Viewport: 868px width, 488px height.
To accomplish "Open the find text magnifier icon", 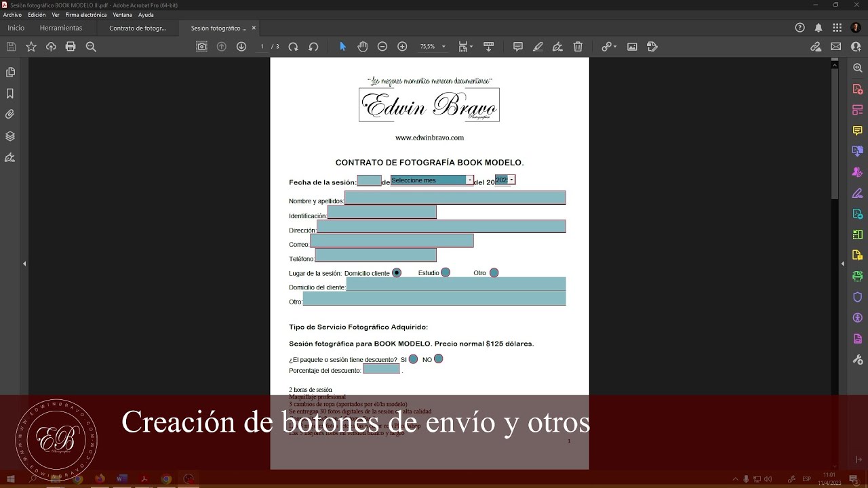I will (x=91, y=47).
